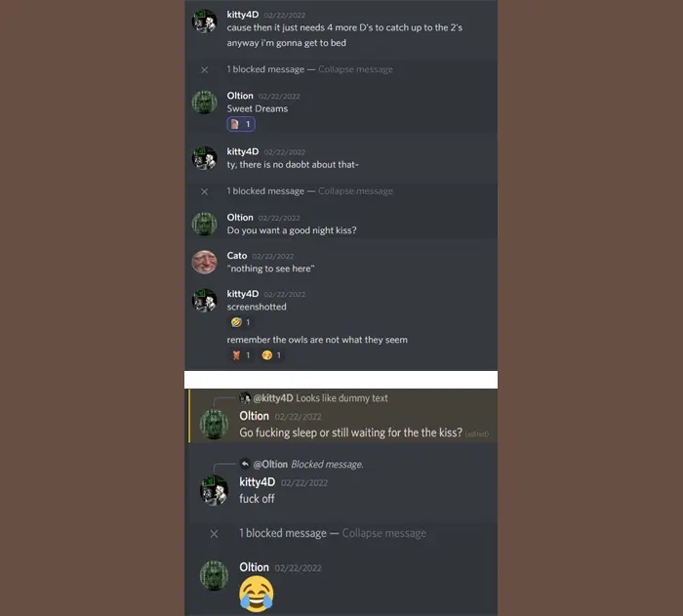Click the X beside the first blocked message
Screen dimensions: 683x616
[204, 69]
